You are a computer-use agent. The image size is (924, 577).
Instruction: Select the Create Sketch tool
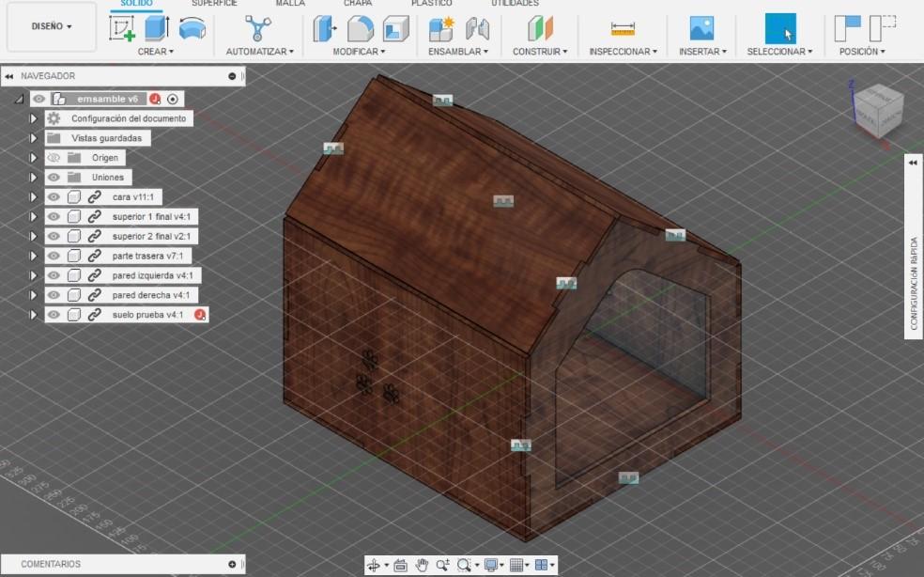pos(123,28)
